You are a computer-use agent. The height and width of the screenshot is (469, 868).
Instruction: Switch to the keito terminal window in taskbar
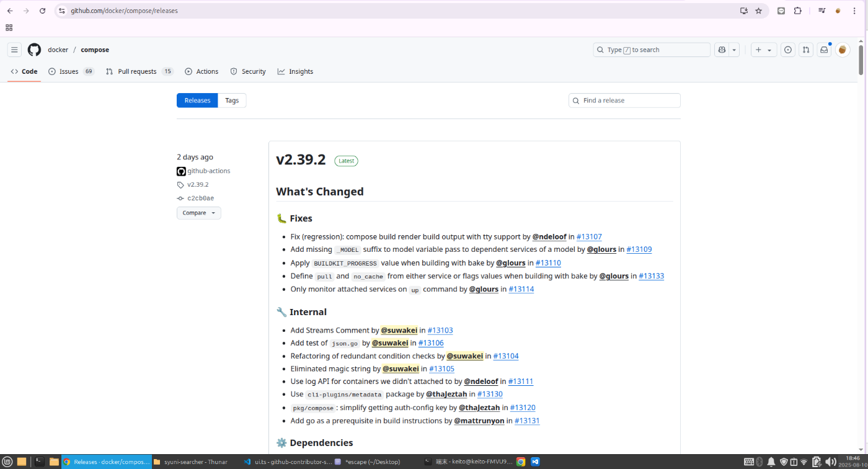click(x=468, y=462)
